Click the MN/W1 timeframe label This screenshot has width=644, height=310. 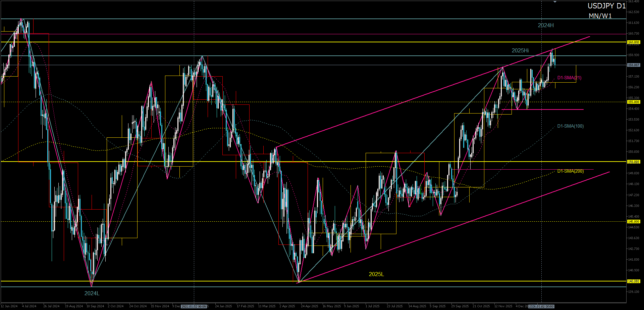[600, 16]
